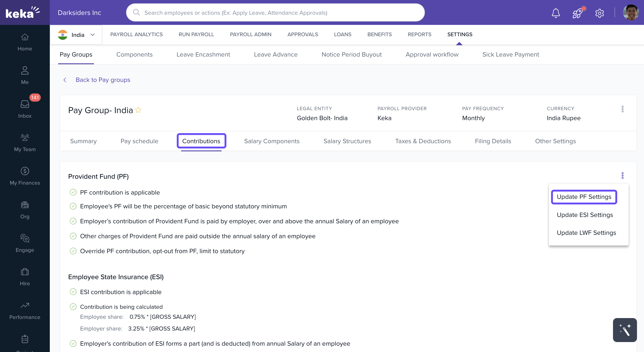The height and width of the screenshot is (352, 644).
Task: Open the settings gear icon
Action: [x=599, y=13]
